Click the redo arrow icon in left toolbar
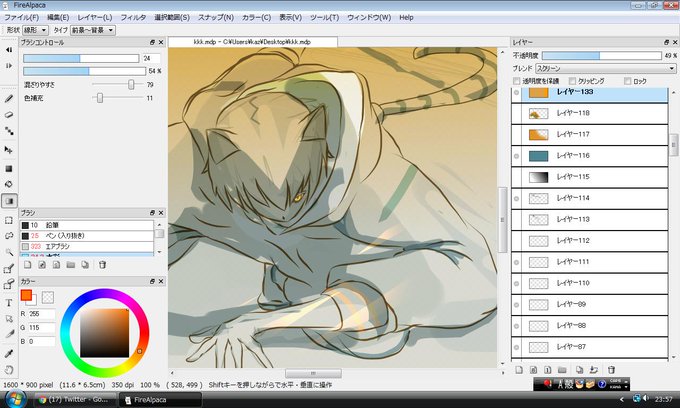The height and width of the screenshot is (408, 680). 9,66
